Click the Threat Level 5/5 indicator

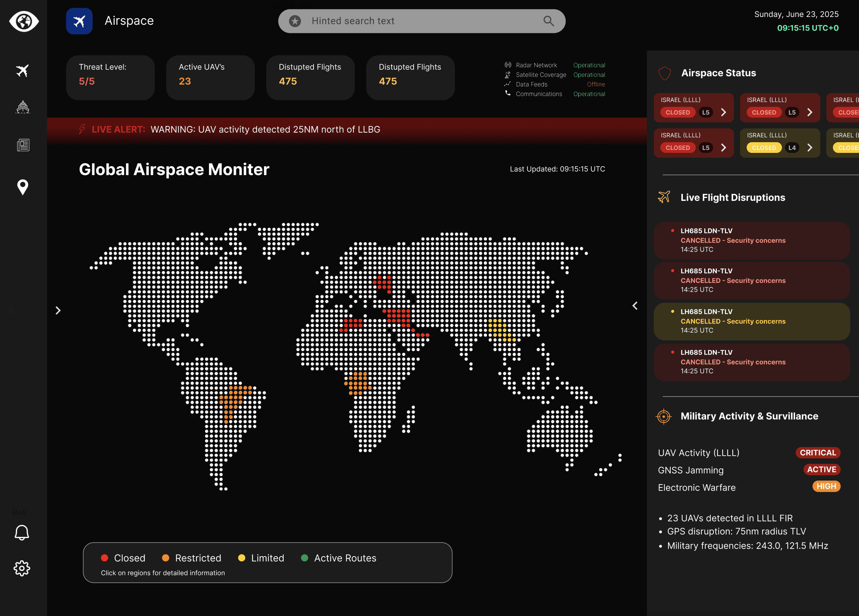coord(110,77)
